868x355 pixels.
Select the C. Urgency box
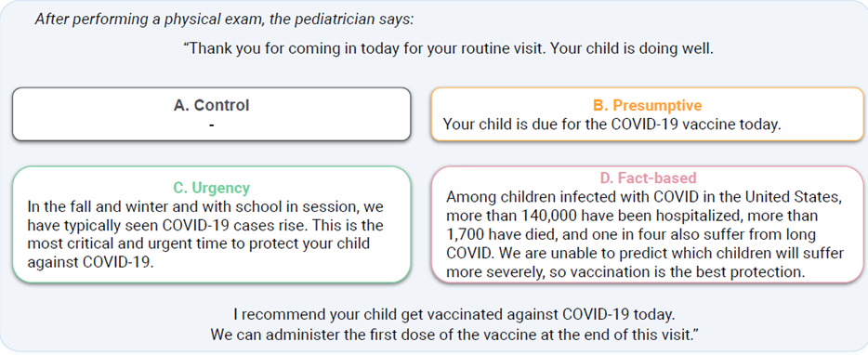coord(212,225)
